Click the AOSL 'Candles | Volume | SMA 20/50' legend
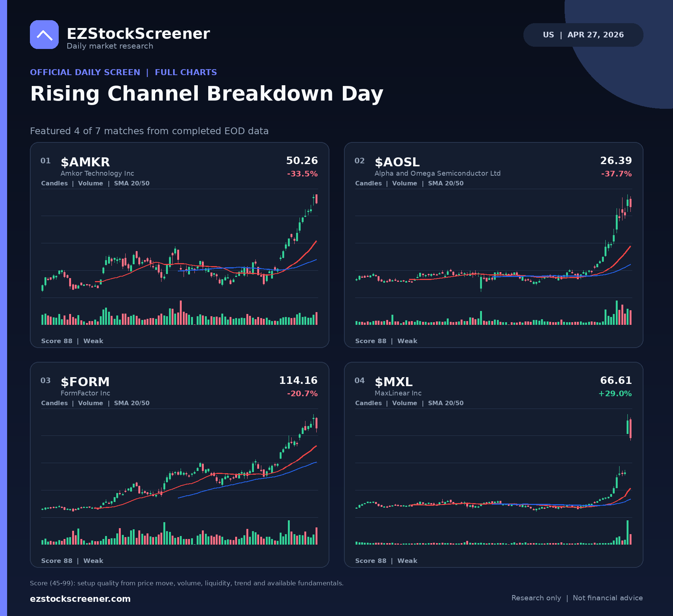The height and width of the screenshot is (616, 673). click(409, 184)
